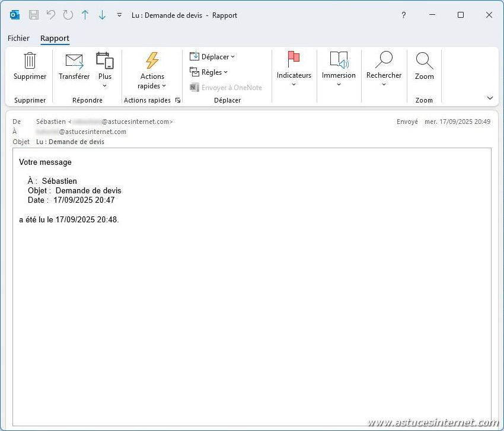The image size is (504, 431).
Task: Expand the Déplacer dropdown
Action: pyautogui.click(x=212, y=57)
